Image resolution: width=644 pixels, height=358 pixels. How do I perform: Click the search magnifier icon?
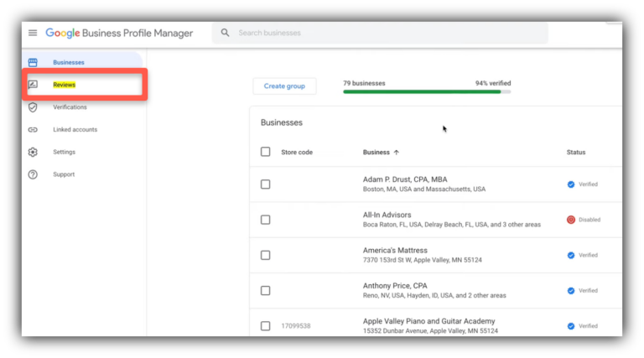[225, 33]
